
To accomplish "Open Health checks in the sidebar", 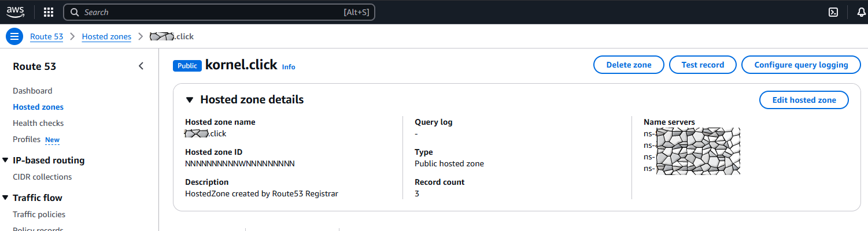I will 38,123.
